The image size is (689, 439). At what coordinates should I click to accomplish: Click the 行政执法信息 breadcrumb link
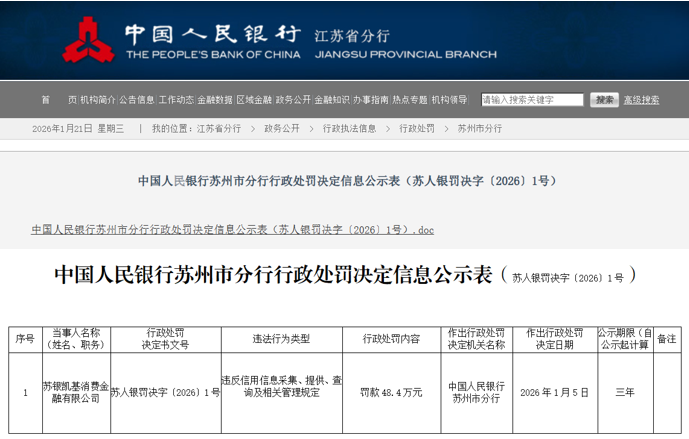[349, 129]
